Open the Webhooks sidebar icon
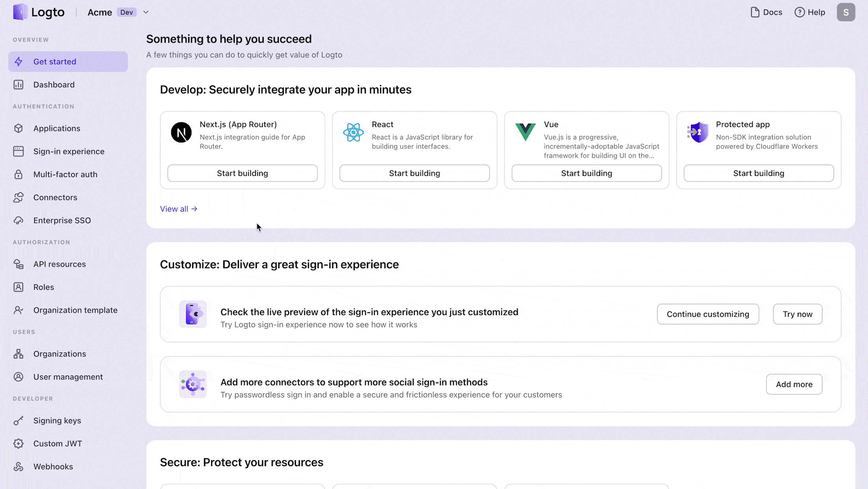This screenshot has height=489, width=868. tap(19, 467)
